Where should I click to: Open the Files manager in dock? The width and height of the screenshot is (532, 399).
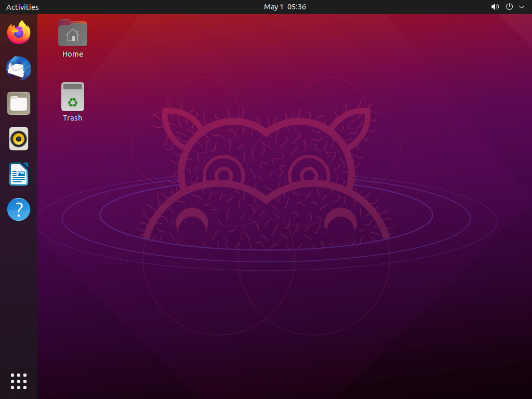pyautogui.click(x=19, y=103)
